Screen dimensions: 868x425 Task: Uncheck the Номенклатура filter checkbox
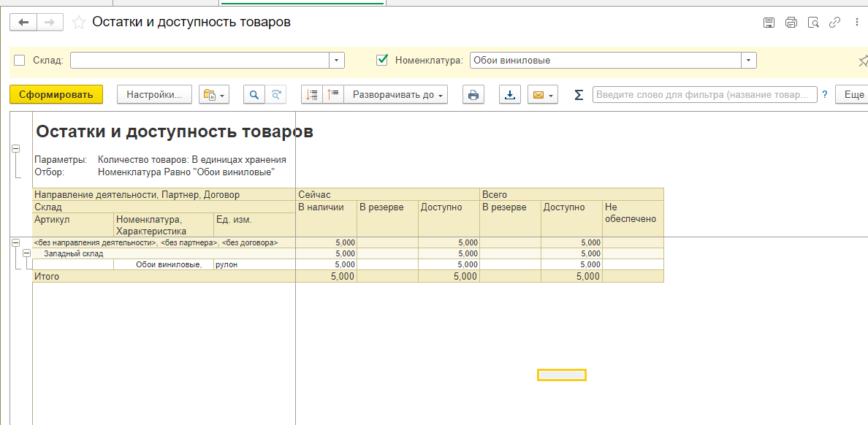coord(381,61)
